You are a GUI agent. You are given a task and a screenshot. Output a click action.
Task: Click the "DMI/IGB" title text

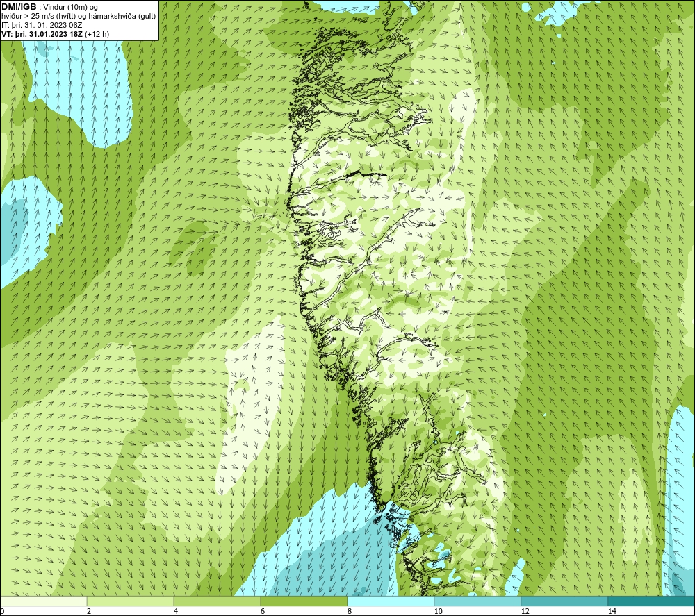click(x=19, y=7)
